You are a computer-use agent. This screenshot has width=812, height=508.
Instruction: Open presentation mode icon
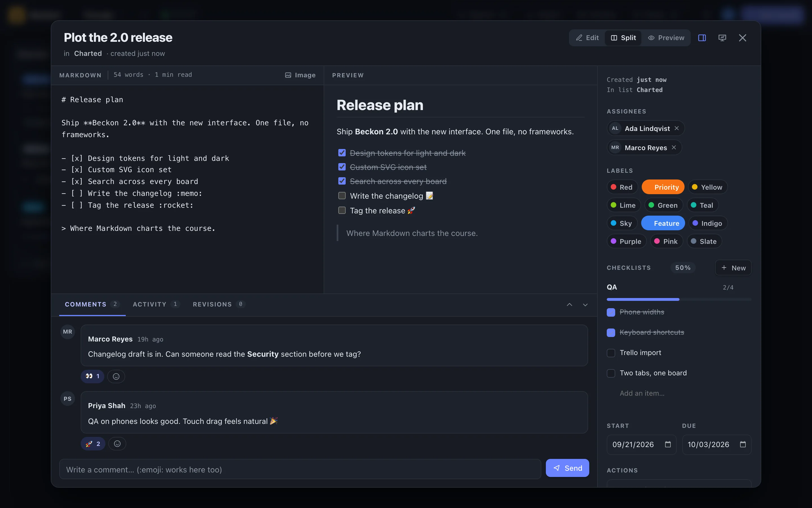click(722, 38)
